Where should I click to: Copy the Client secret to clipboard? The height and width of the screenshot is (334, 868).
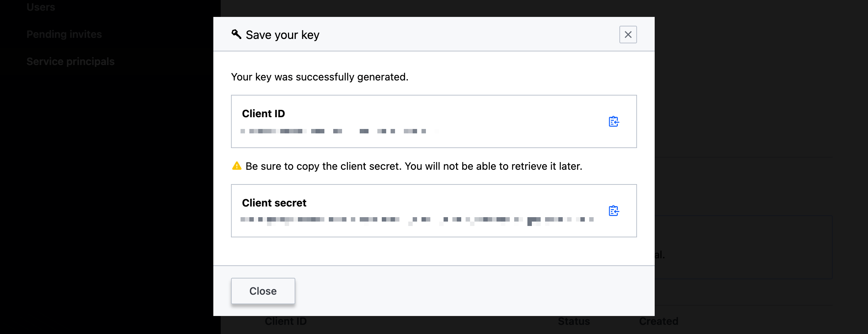(613, 211)
